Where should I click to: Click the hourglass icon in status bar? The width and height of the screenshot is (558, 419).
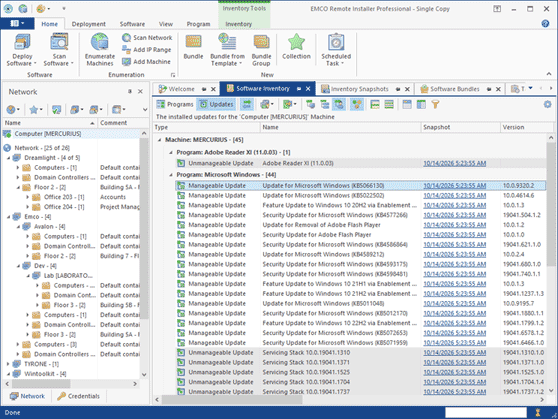pyautogui.click(x=538, y=413)
